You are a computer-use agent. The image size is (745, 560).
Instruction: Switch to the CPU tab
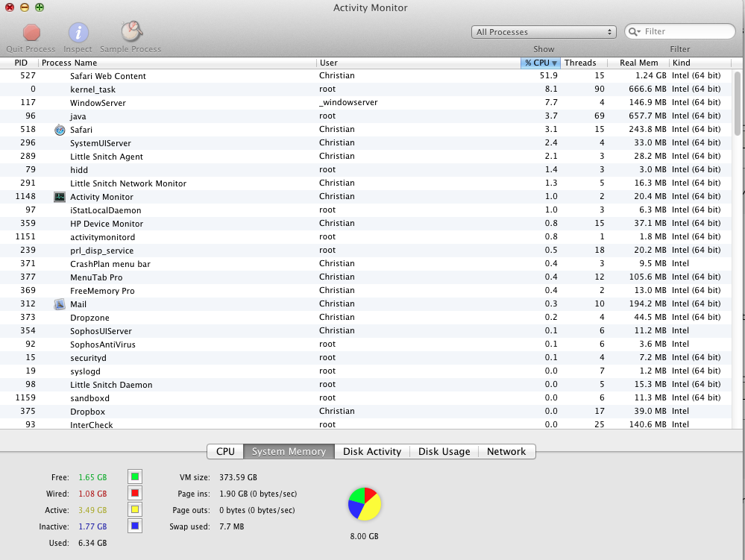pos(225,452)
